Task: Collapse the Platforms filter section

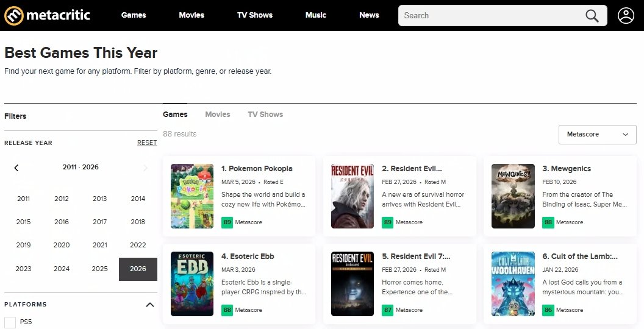Action: [x=150, y=305]
